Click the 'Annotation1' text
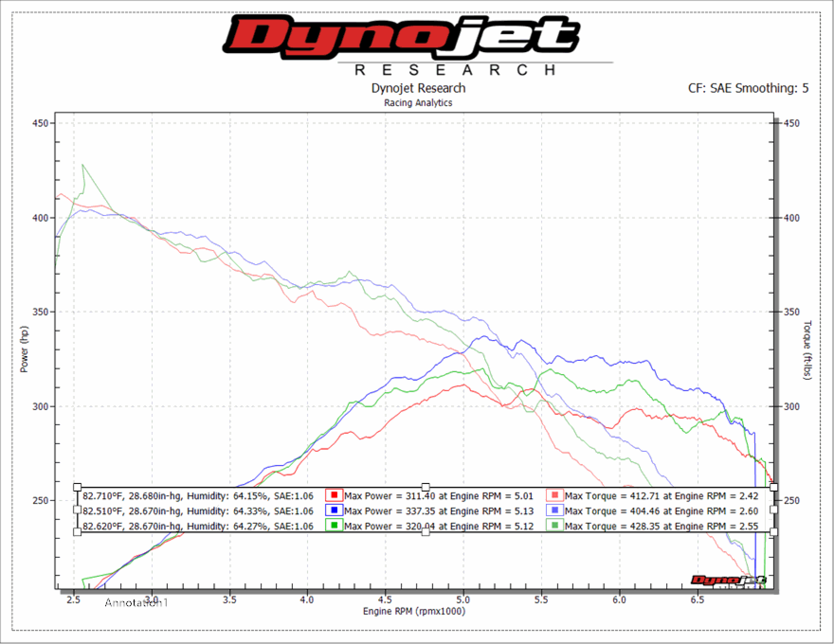 [136, 603]
